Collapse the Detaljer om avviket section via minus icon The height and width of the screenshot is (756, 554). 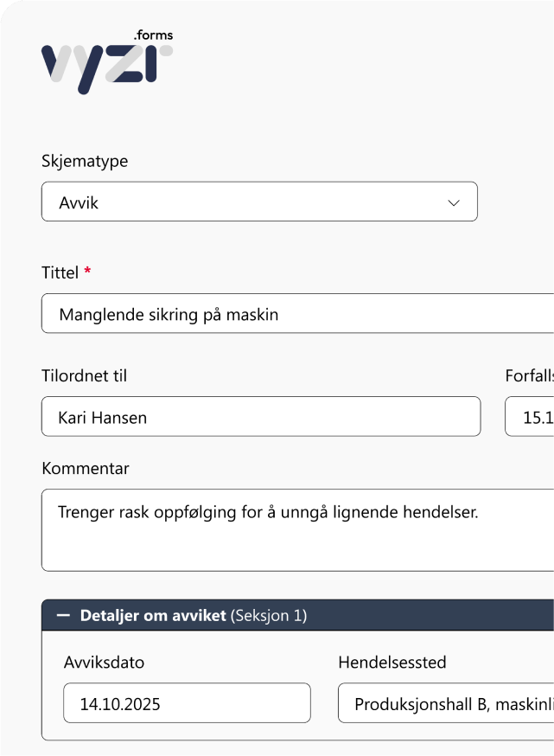coord(61,616)
